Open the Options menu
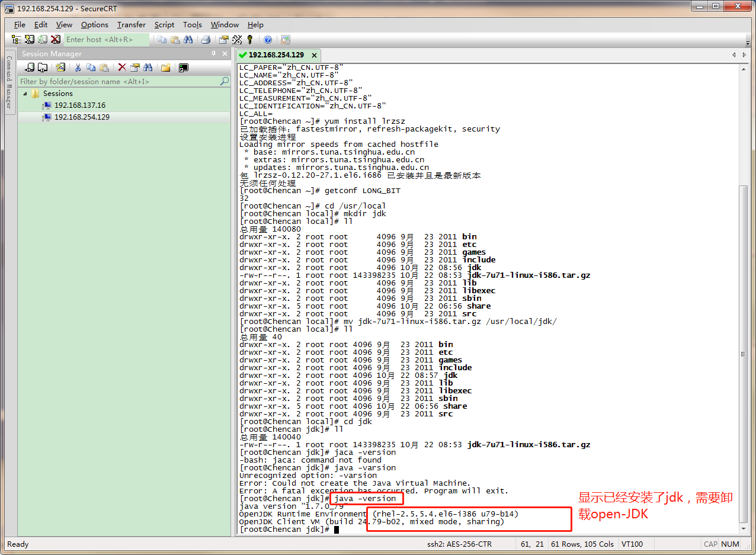The width and height of the screenshot is (756, 555). point(95,24)
